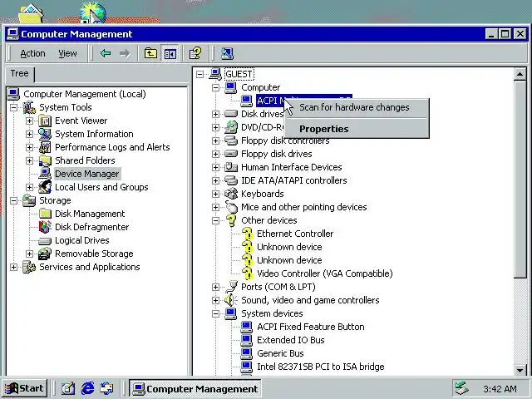
Task: Expand Mice and other pointing devices
Action: (215, 207)
